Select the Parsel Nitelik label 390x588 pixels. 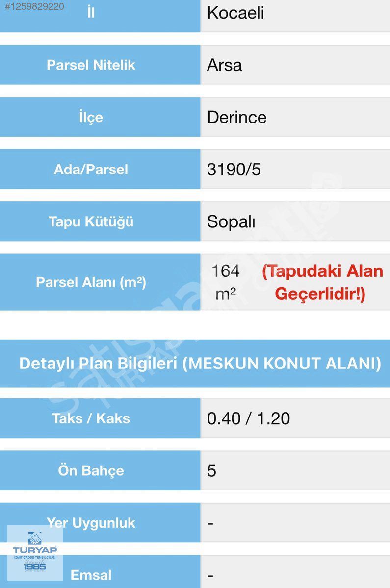91,65
